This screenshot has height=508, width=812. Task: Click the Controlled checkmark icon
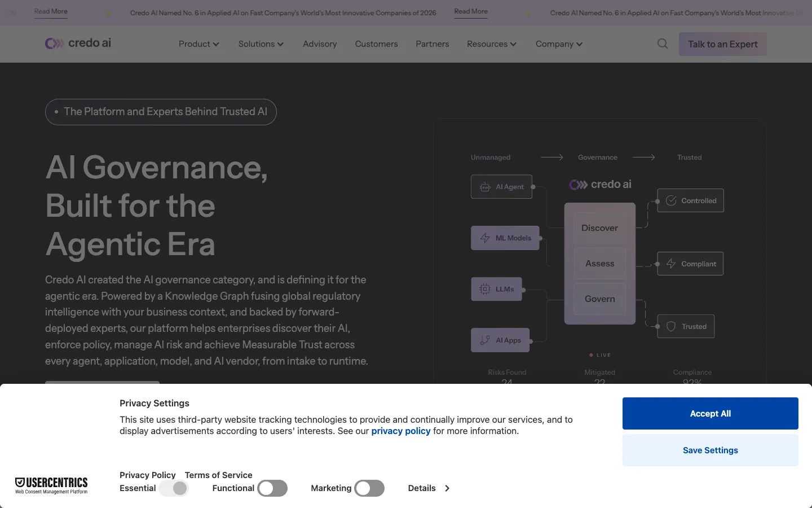point(671,200)
